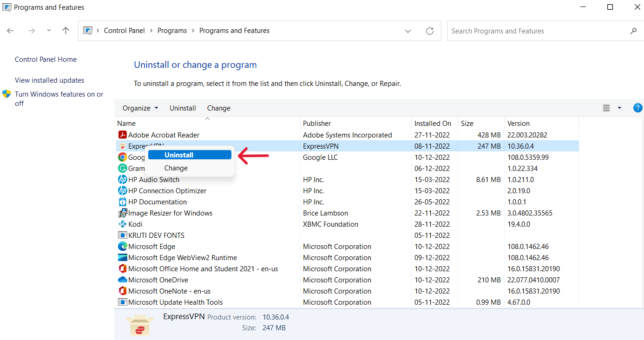Click the Microsoft OneNote icon

(122, 291)
